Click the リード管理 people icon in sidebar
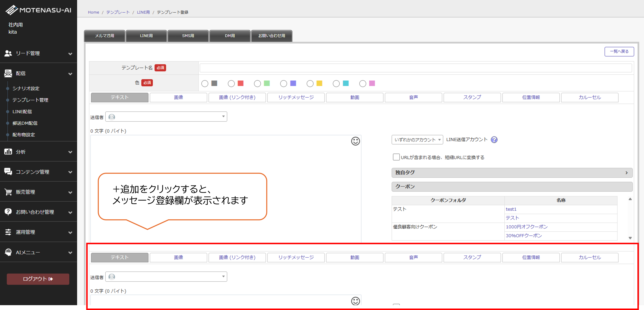Screen dimensions: 644x310 [8, 53]
